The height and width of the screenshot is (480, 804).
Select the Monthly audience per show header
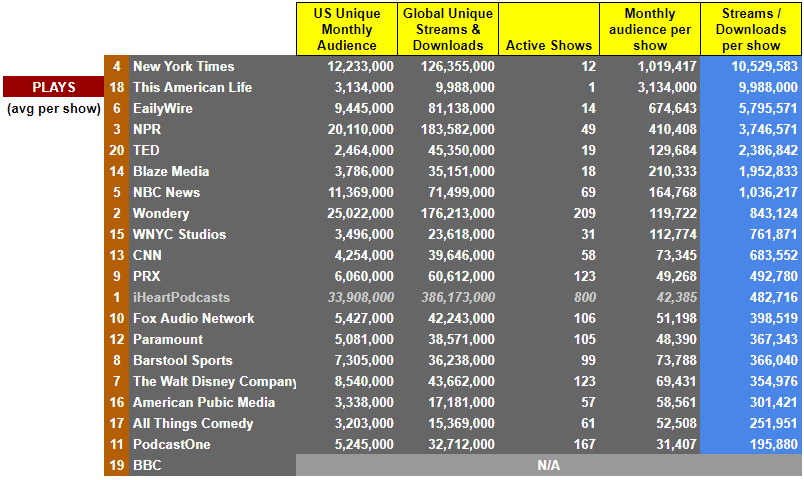coord(650,29)
